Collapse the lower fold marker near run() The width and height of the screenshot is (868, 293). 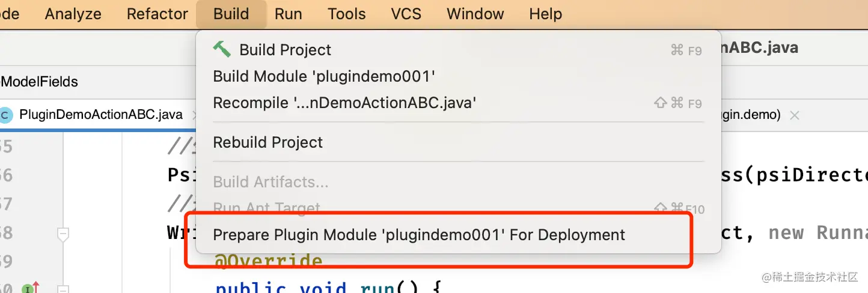[63, 290]
